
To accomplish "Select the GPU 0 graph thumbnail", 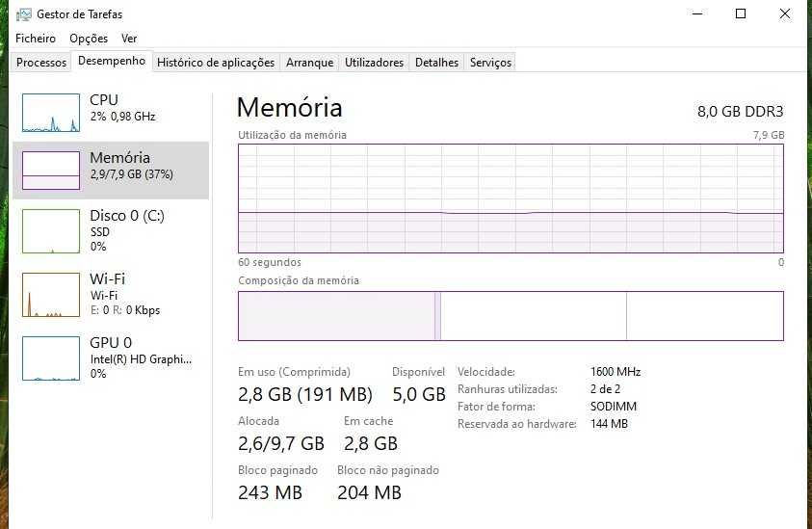I will 51,357.
